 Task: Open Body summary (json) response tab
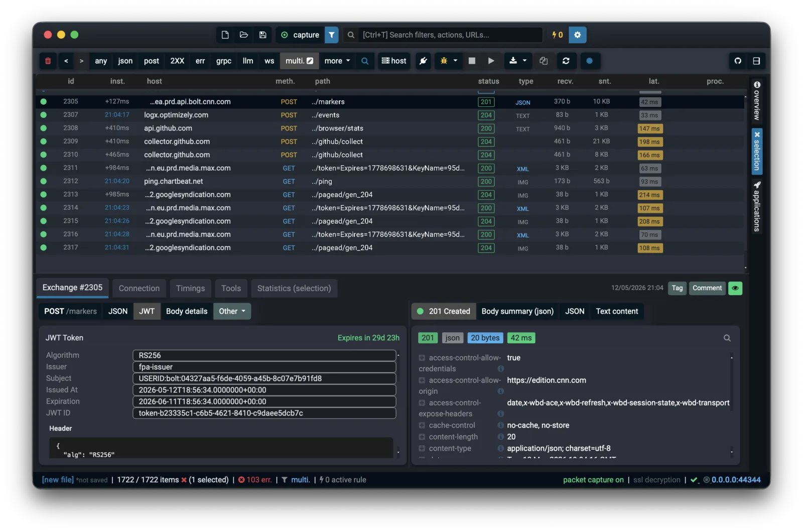(517, 311)
